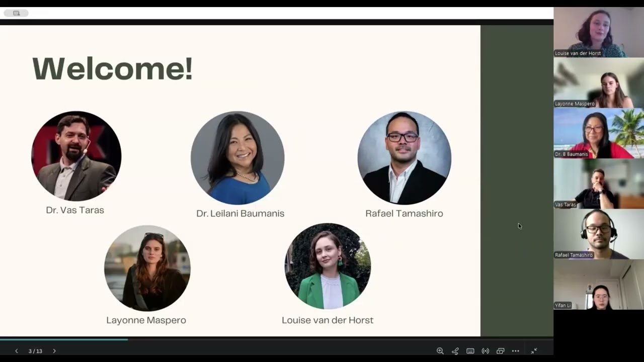Click the Rafael Tamashiro slide caption

(404, 214)
